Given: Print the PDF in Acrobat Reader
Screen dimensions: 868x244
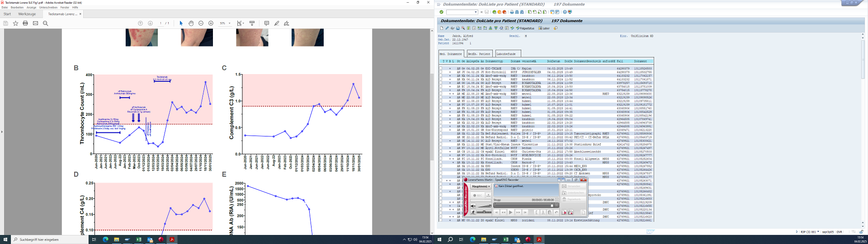Looking at the screenshot, I should (x=25, y=23).
